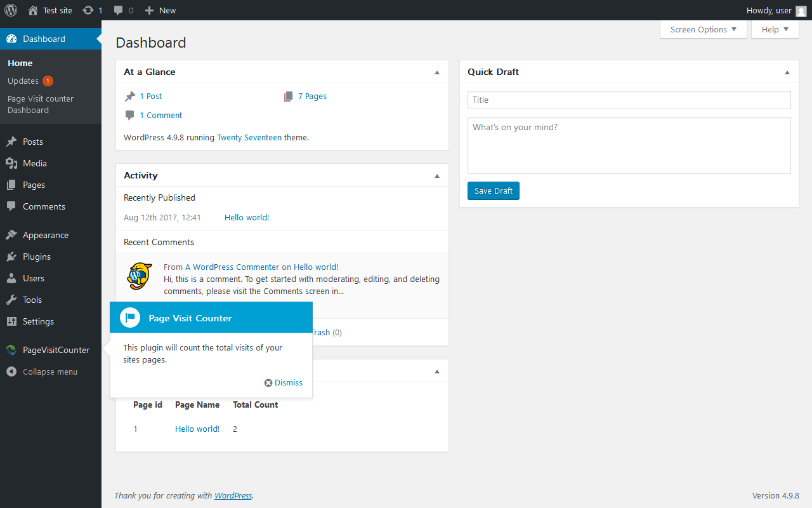The height and width of the screenshot is (508, 812).
Task: Click the What's on your mind text area
Action: pyautogui.click(x=629, y=145)
